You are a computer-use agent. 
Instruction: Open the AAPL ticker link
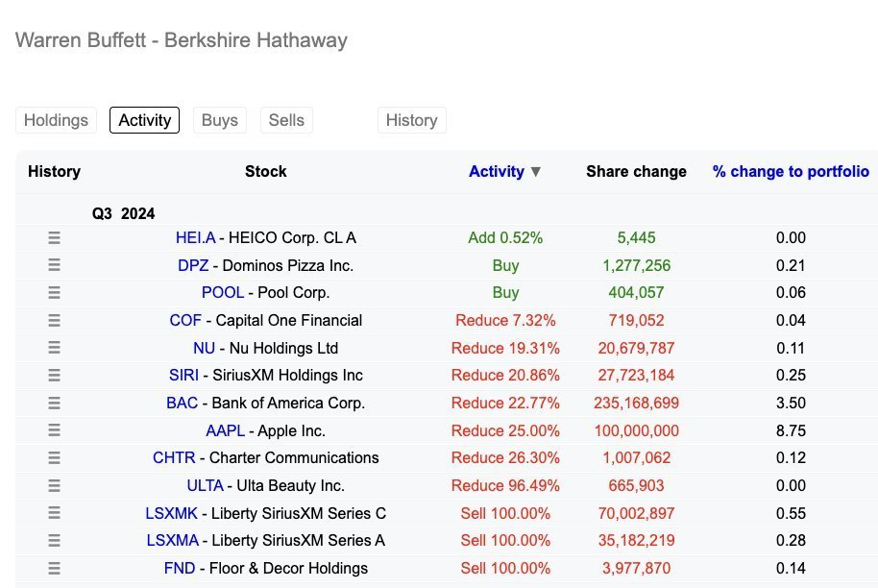[225, 431]
